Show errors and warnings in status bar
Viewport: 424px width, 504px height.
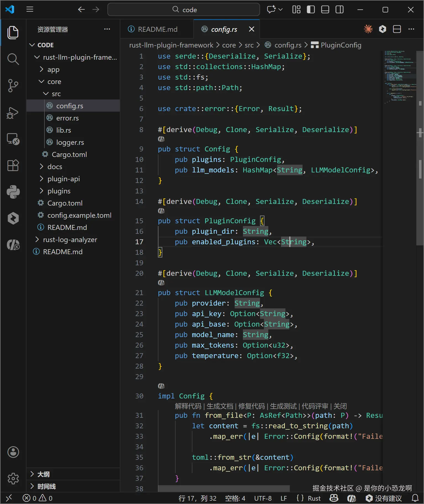click(x=38, y=498)
